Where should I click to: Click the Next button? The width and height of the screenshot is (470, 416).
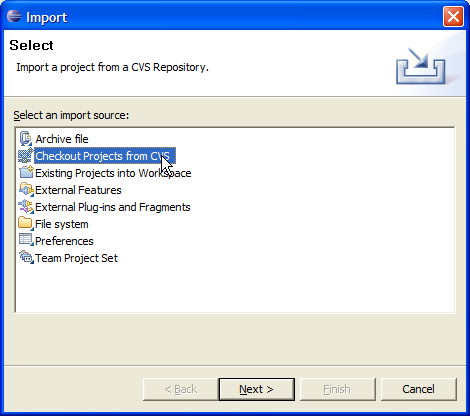pos(257,389)
